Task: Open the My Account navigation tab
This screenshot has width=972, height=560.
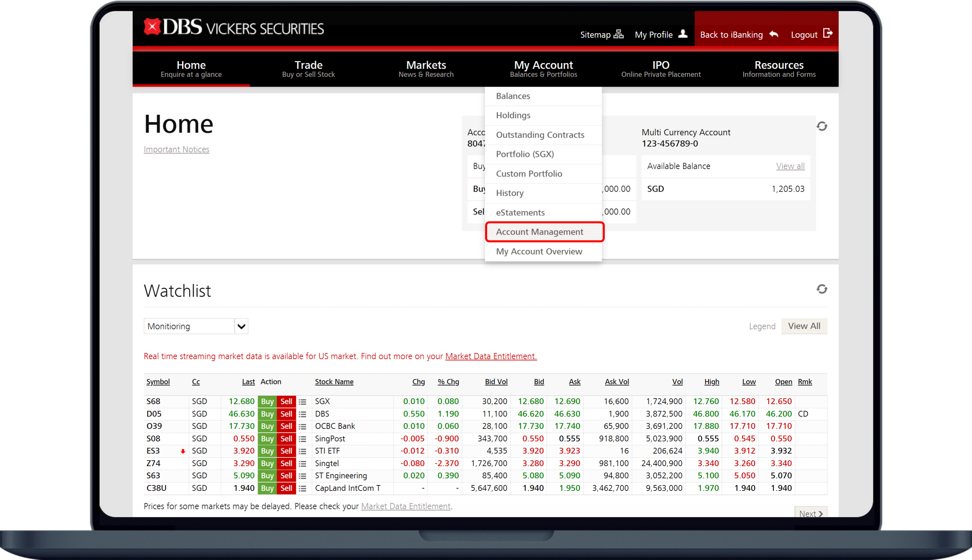Action: coord(543,69)
